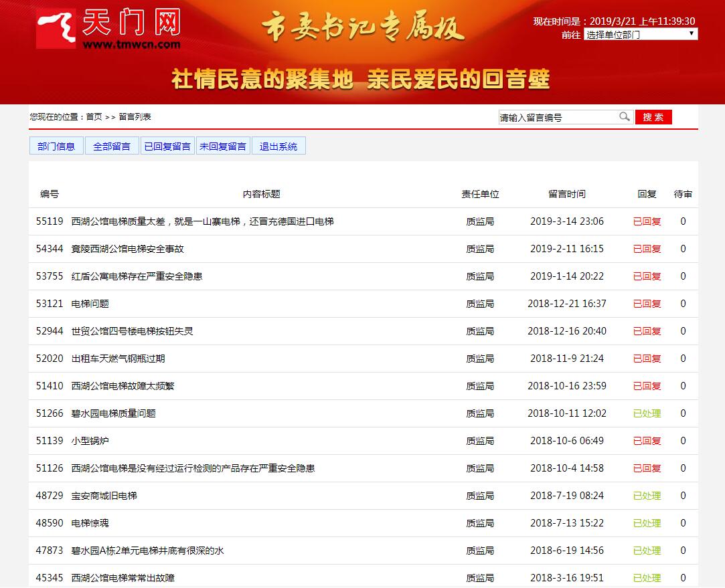Open message titled 红盾公寓电梯存在严重安全隐患
This screenshot has height=588, width=725.
pyautogui.click(x=137, y=276)
